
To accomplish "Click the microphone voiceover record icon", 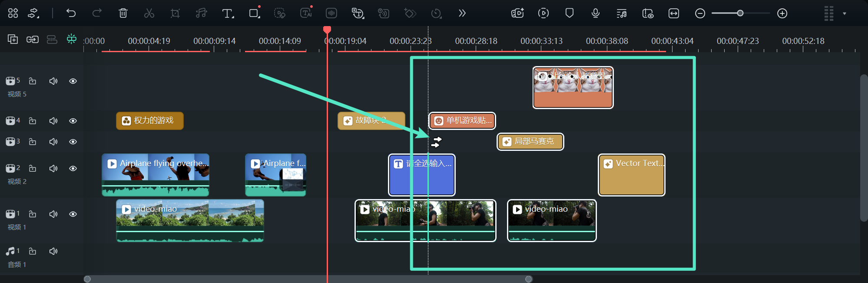I will point(595,13).
